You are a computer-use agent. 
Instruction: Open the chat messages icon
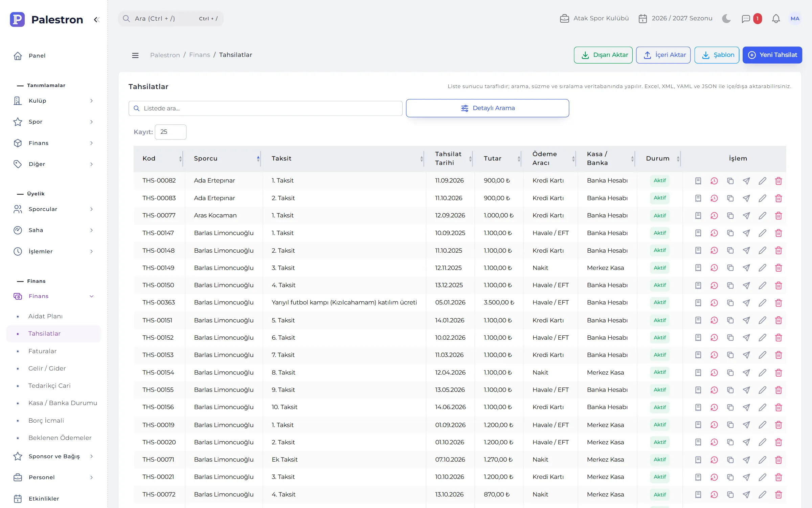tap(746, 19)
